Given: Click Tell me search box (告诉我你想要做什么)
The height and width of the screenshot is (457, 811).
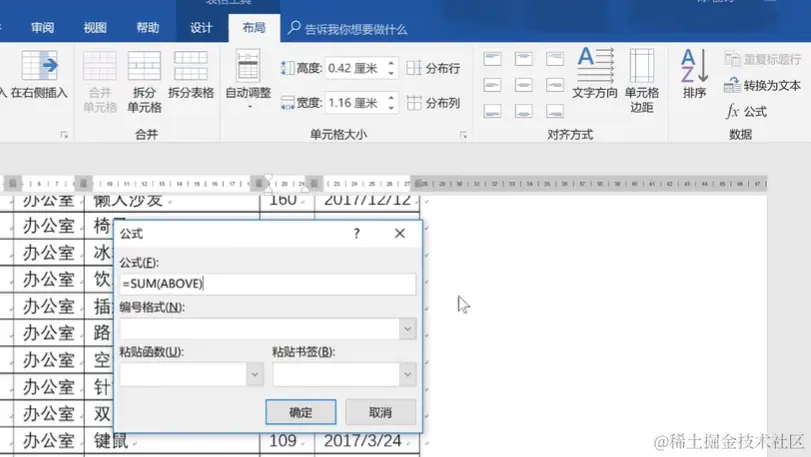Looking at the screenshot, I should click(x=348, y=29).
